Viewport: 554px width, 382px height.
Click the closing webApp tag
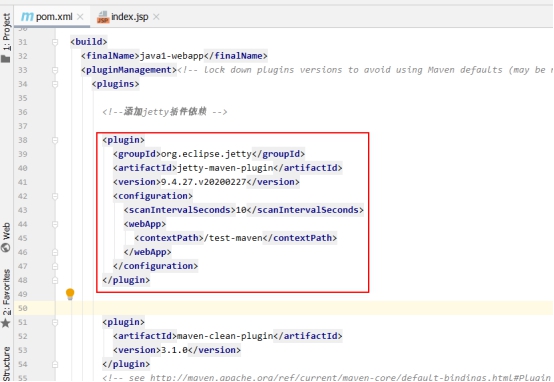(x=147, y=252)
